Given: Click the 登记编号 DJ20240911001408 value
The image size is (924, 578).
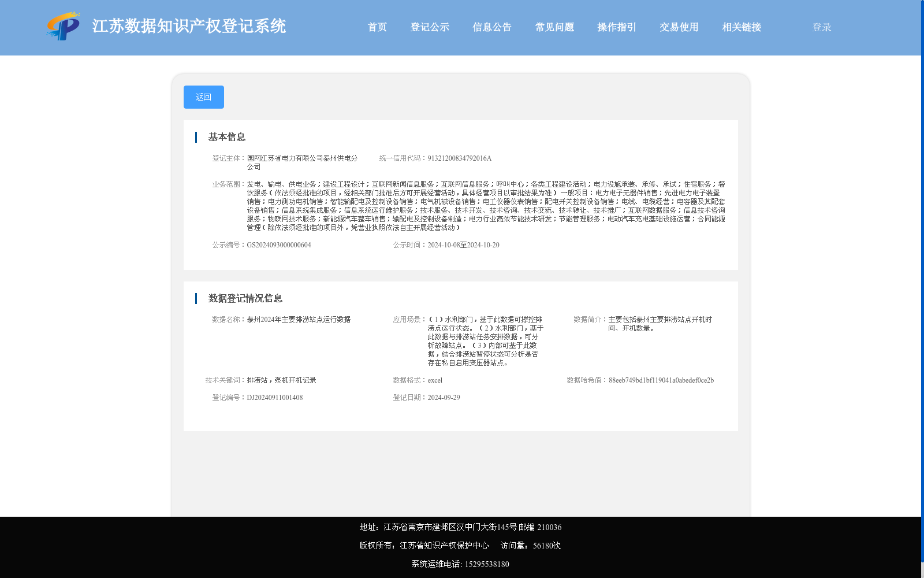Looking at the screenshot, I should point(275,397).
